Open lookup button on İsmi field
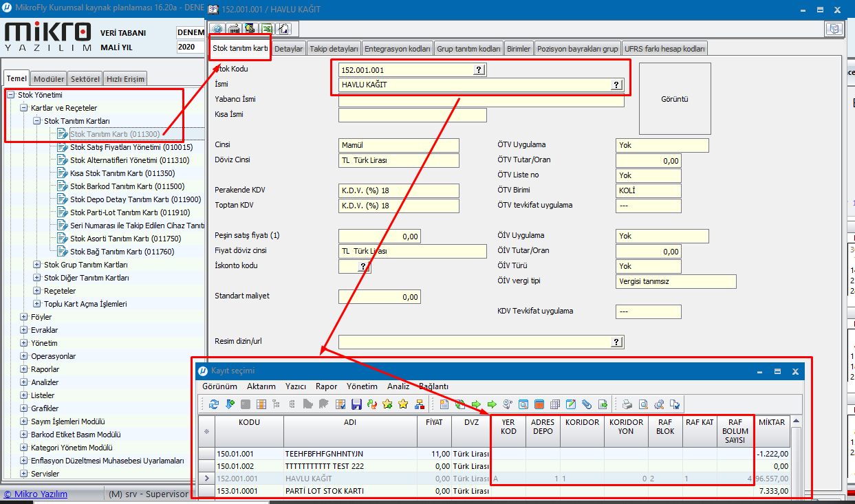Image resolution: width=855 pixels, height=504 pixels. point(617,85)
